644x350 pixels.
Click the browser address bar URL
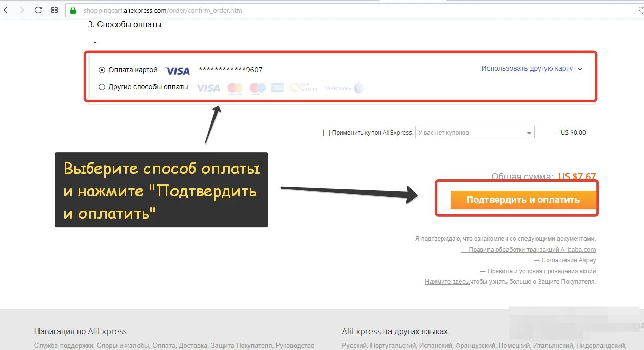tap(163, 10)
